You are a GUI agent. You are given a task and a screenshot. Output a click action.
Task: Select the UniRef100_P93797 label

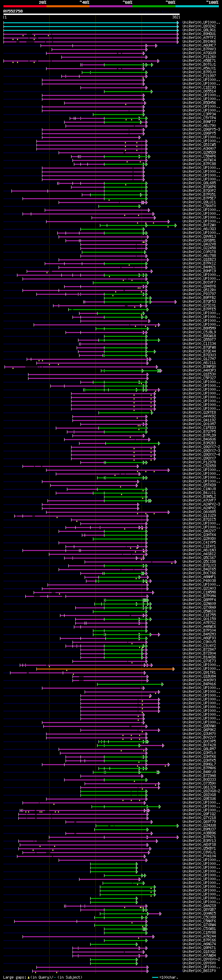pos(199,294)
